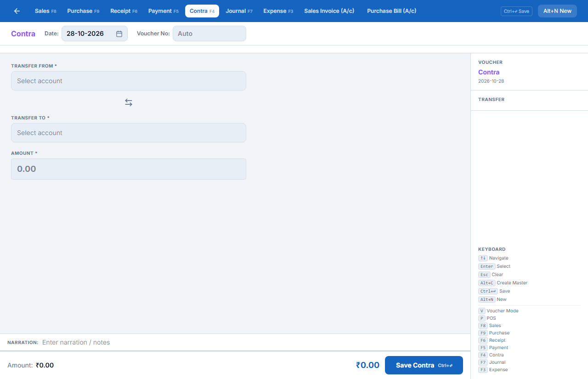Switch to the Sales voucher tab

45,11
